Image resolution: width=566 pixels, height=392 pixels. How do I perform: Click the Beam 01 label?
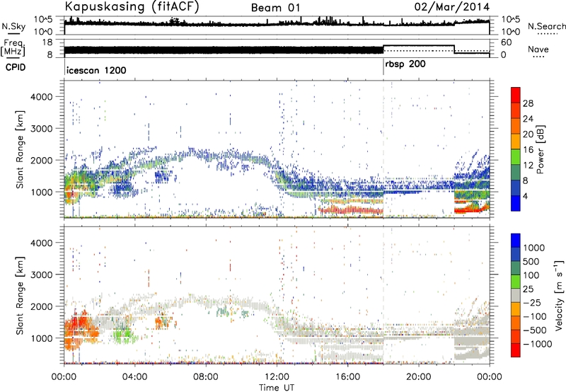(275, 8)
